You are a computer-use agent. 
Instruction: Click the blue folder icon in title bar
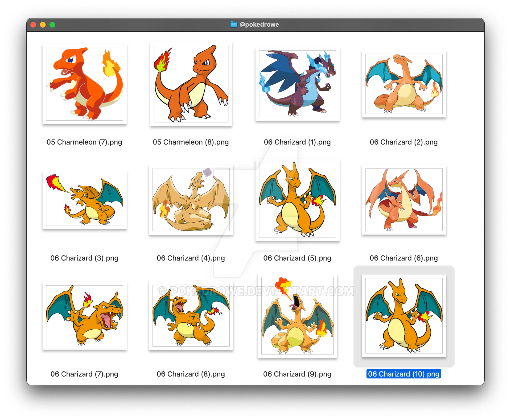pos(234,24)
